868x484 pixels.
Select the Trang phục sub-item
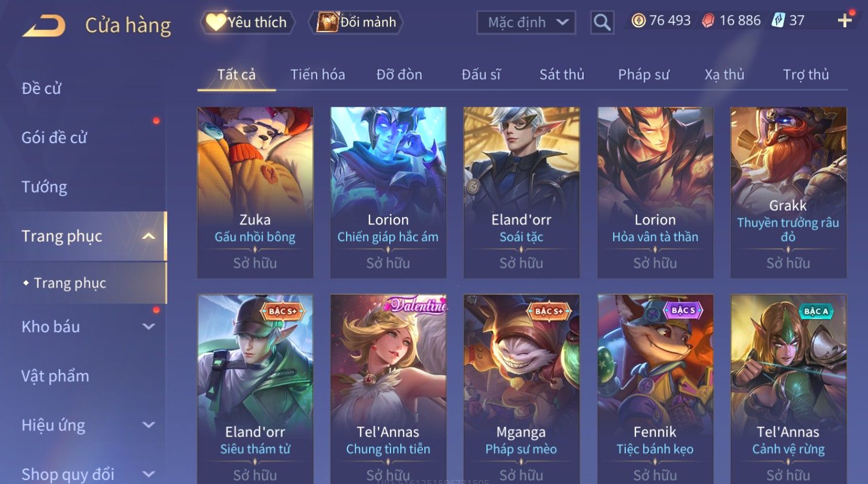pos(70,283)
